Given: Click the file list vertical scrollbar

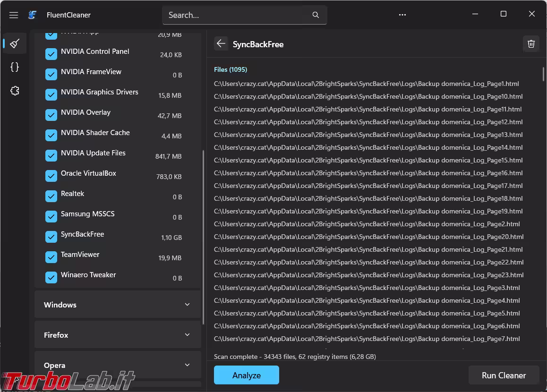Looking at the screenshot, I should (x=543, y=74).
